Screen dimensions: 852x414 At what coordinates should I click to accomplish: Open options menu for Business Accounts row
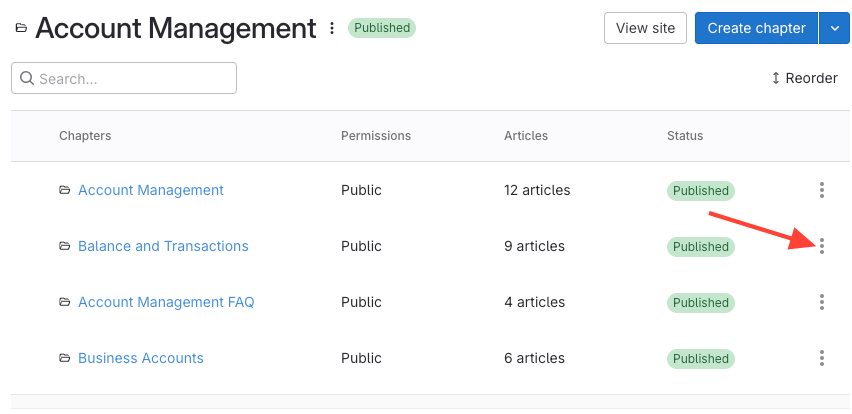821,358
